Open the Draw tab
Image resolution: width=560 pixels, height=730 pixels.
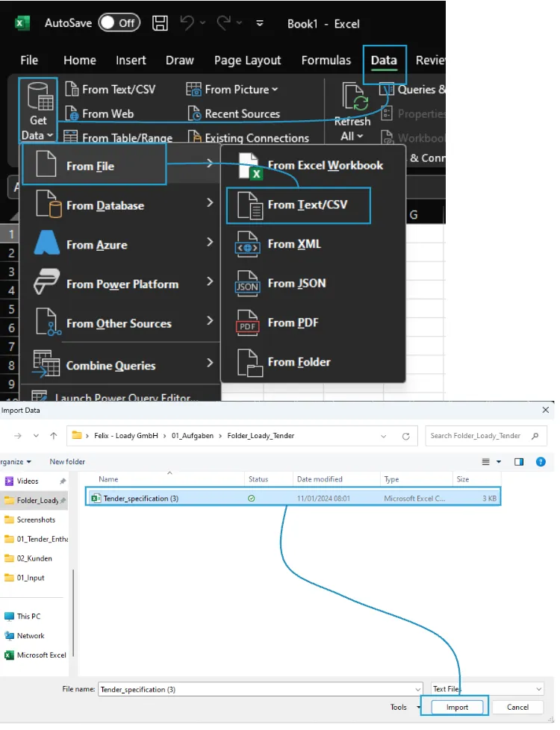coord(180,60)
